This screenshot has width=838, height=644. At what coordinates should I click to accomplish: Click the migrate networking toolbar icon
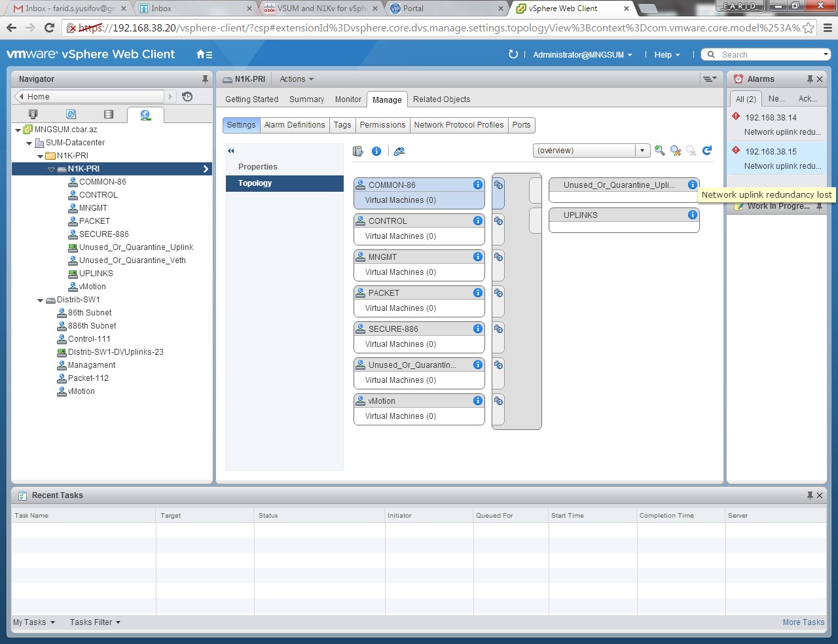tap(399, 151)
